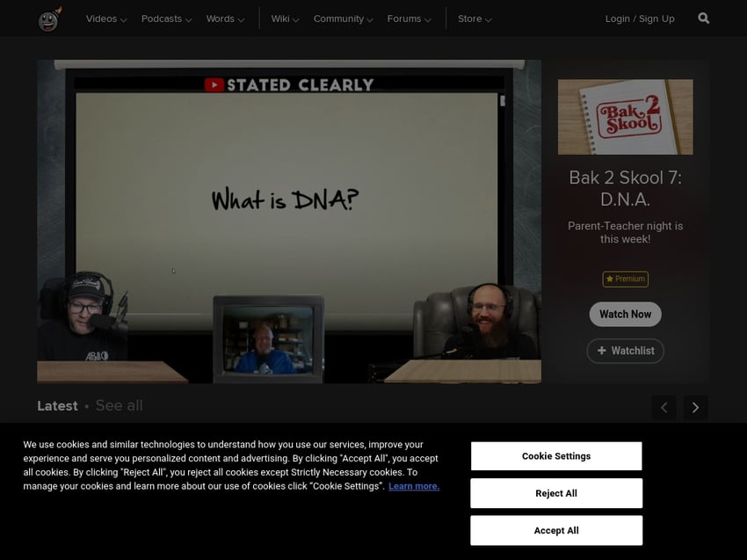This screenshot has width=747, height=560.
Task: Click Login / Sign Up link
Action: pyautogui.click(x=640, y=18)
